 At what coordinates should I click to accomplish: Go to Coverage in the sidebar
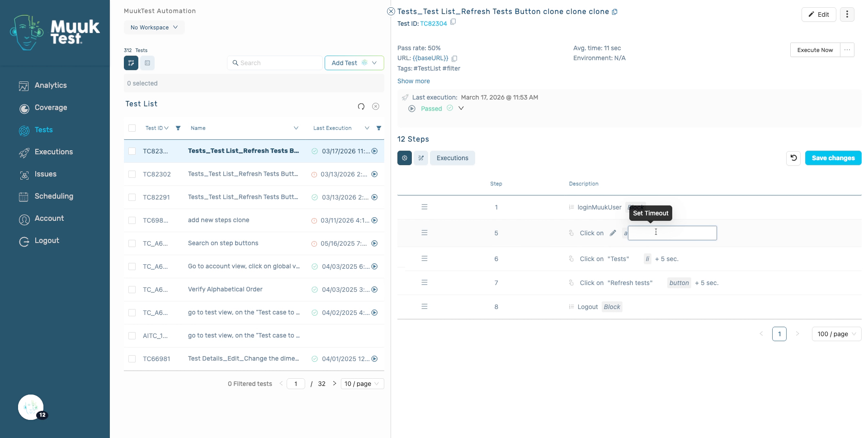[x=51, y=108]
